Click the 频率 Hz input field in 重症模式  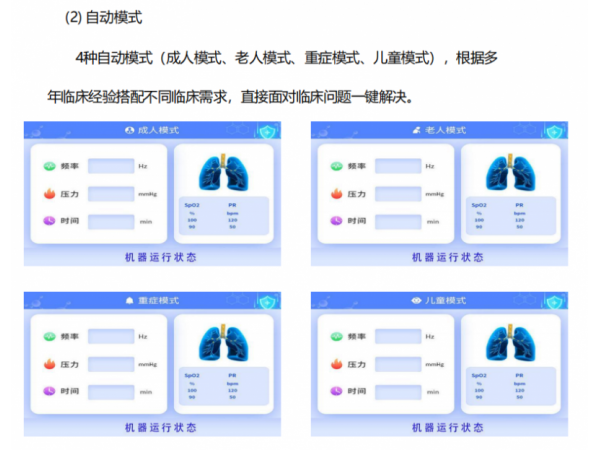[110, 337]
